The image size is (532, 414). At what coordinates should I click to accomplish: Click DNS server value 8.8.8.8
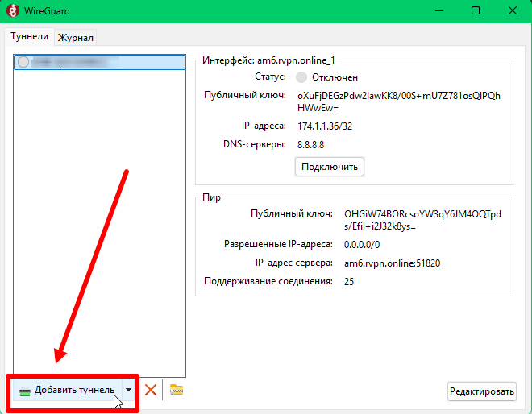tap(310, 145)
